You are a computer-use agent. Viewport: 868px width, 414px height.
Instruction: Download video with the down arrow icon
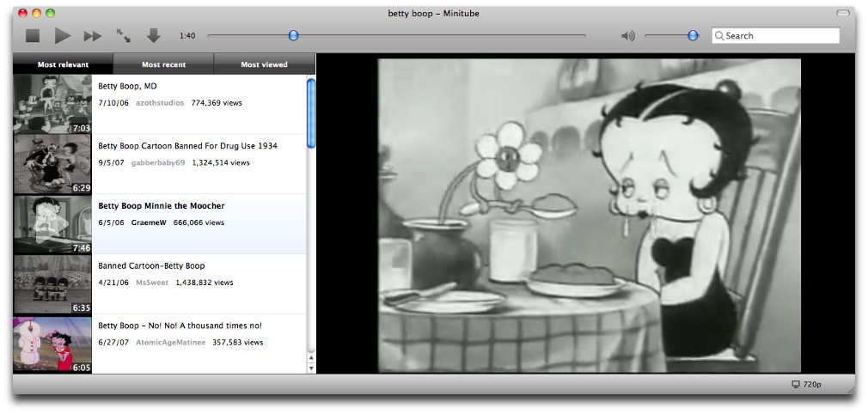coord(154,36)
